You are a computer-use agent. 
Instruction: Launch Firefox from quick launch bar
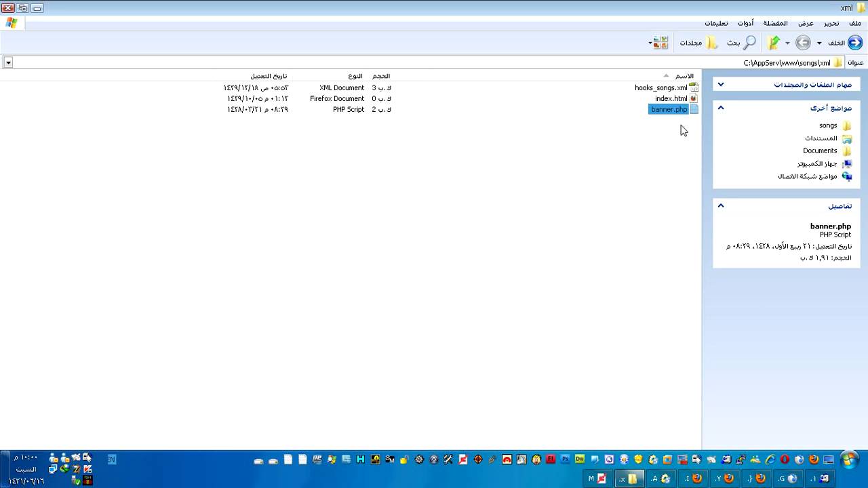pyautogui.click(x=814, y=460)
